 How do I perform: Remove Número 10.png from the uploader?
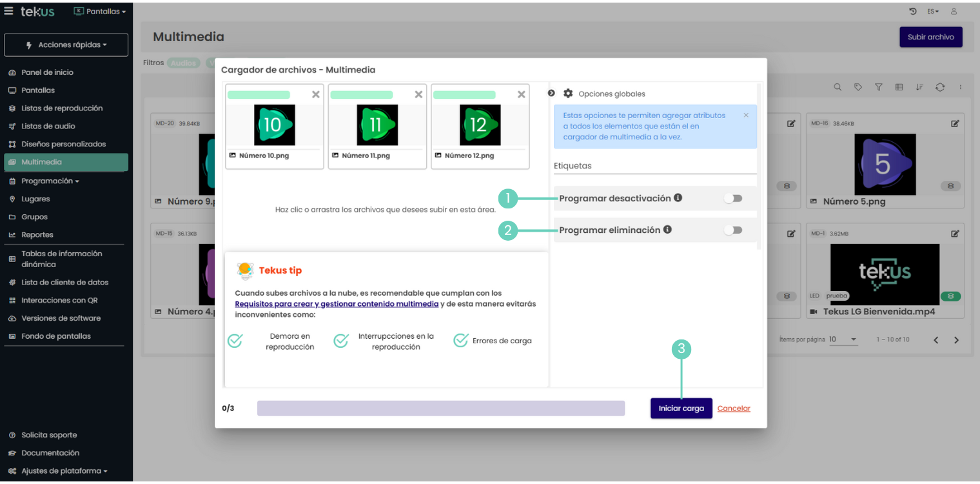pos(315,95)
